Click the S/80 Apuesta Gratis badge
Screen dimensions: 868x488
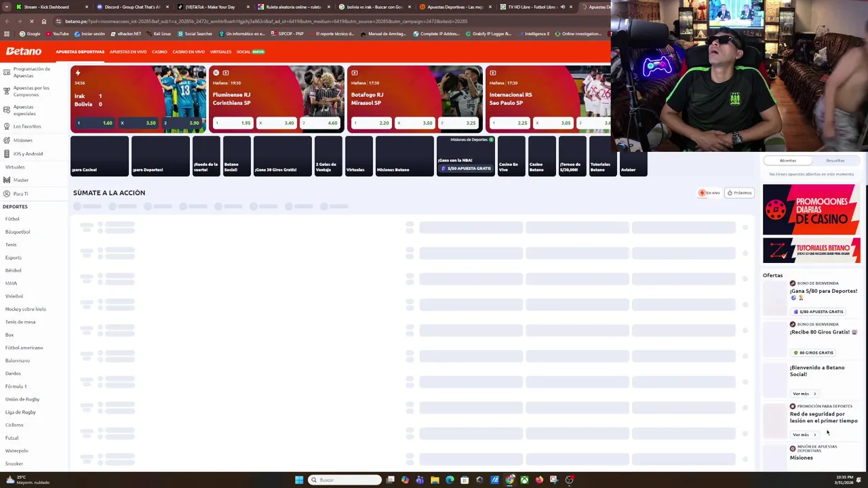pos(818,312)
